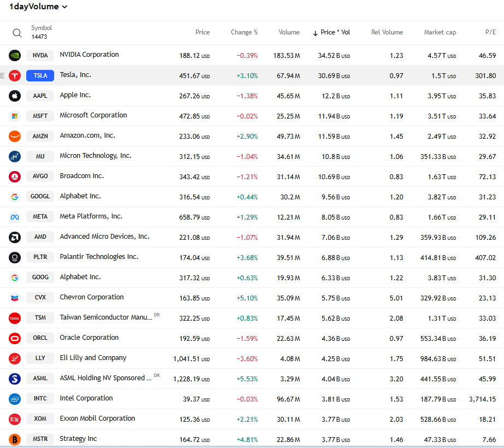Click the Micron Technology logo icon
504x448 pixels.
click(x=15, y=156)
